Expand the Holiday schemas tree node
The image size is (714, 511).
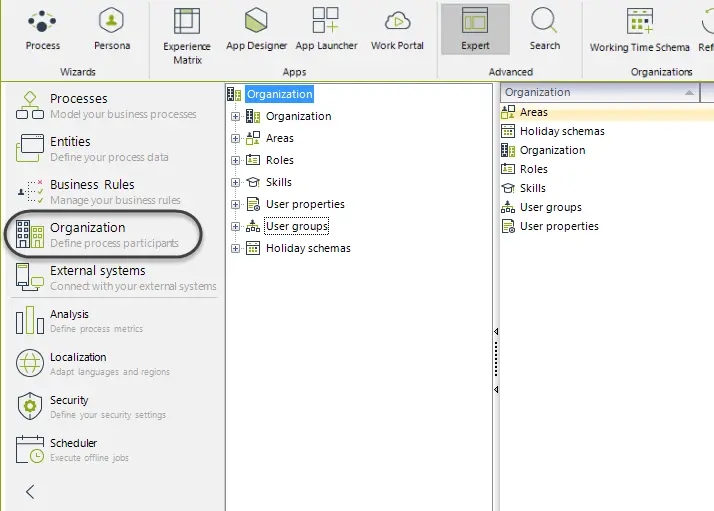point(235,249)
